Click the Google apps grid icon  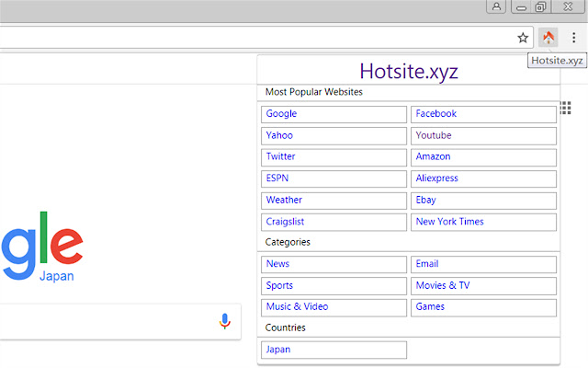[566, 108]
